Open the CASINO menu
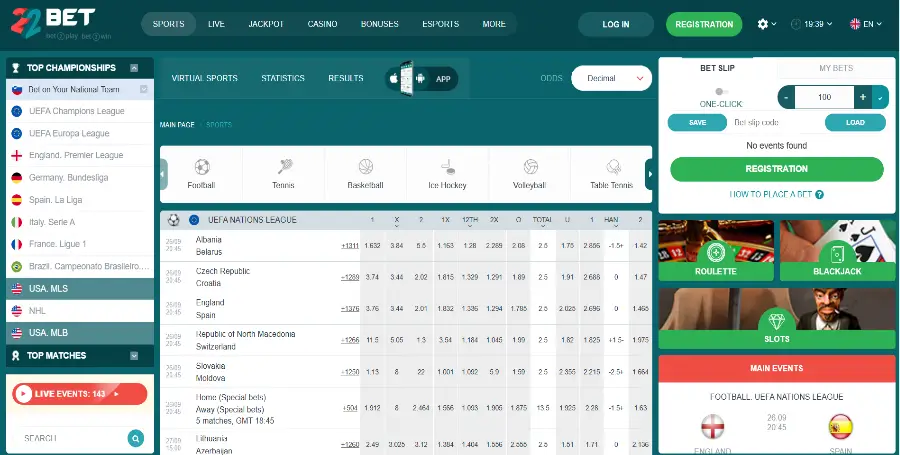 coord(323,24)
